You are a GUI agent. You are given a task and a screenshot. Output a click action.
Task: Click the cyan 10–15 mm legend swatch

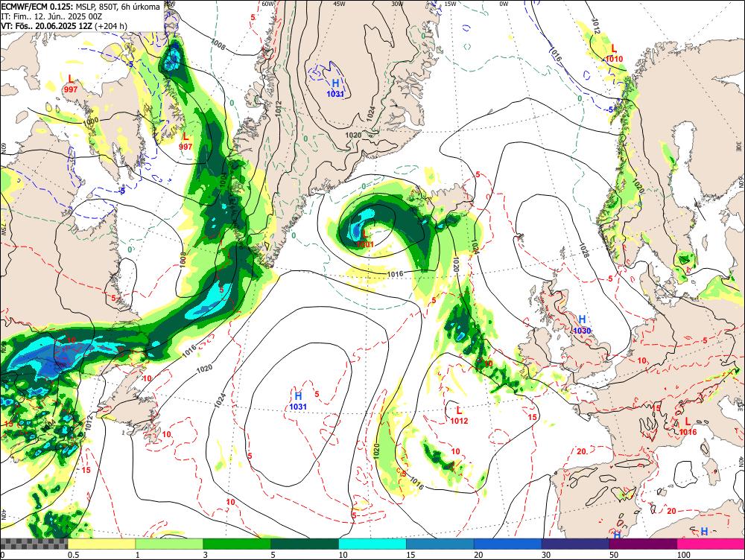coord(372,544)
